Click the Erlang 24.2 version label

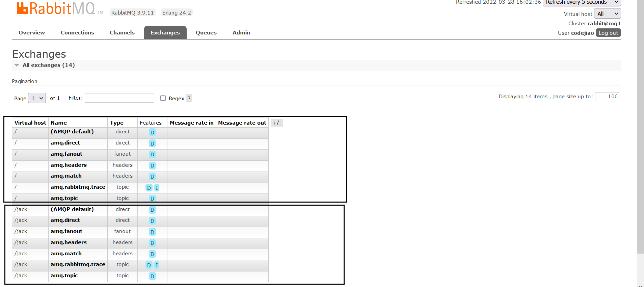pyautogui.click(x=177, y=12)
